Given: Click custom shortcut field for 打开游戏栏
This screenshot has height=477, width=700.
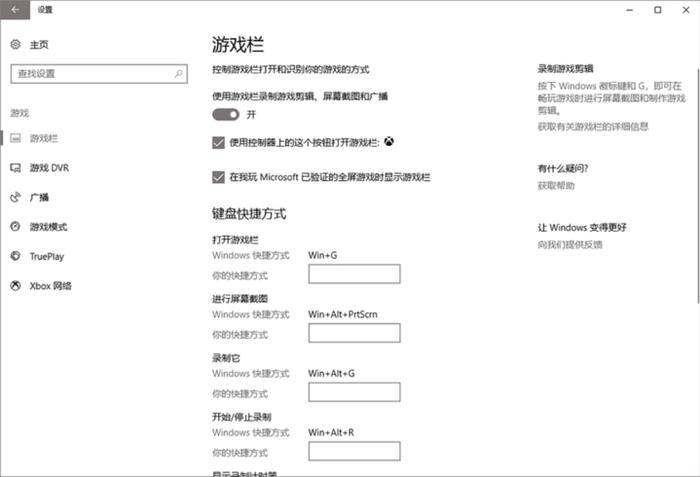Looking at the screenshot, I should 354,274.
